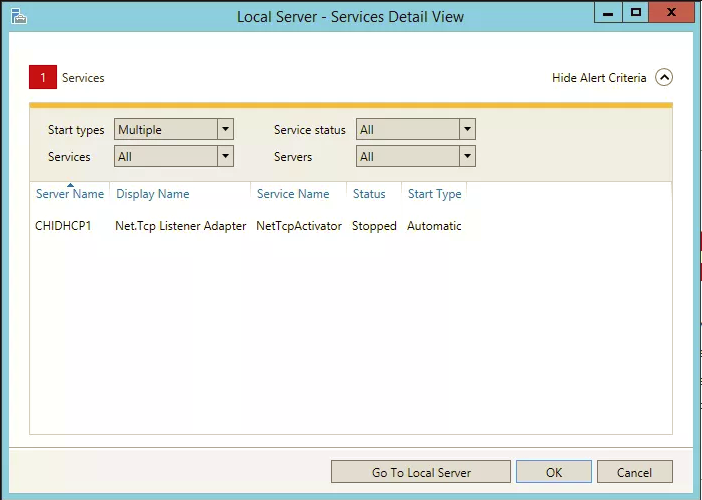702x500 pixels.
Task: Sort by Server Name column
Action: coord(70,194)
